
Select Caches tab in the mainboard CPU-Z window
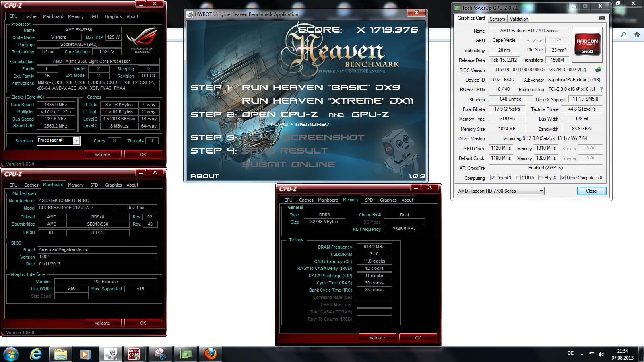pos(31,185)
